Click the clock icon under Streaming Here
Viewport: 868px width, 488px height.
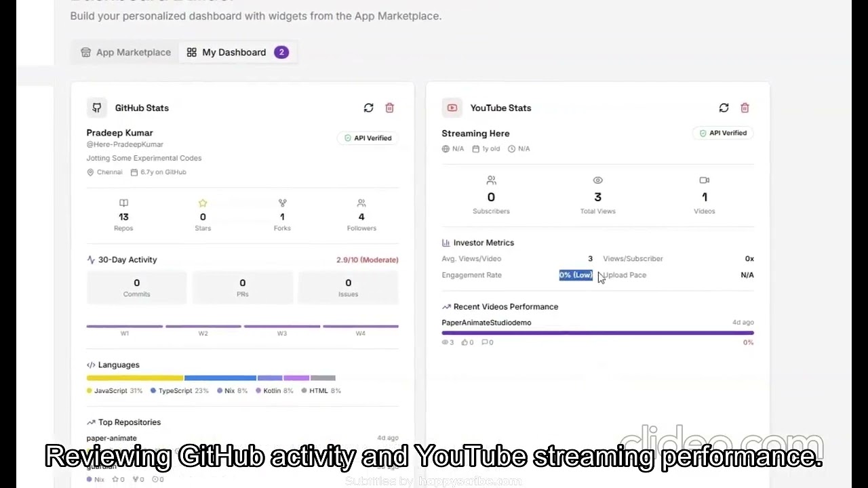pyautogui.click(x=512, y=149)
